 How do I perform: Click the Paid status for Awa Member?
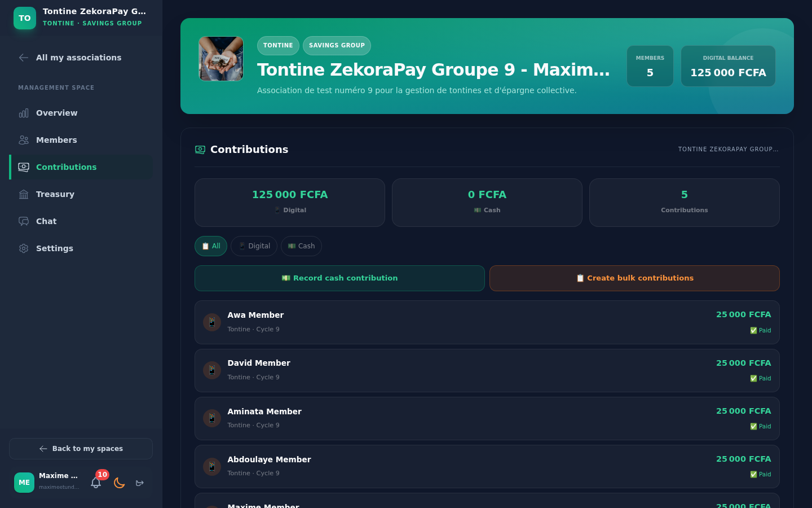(x=761, y=331)
